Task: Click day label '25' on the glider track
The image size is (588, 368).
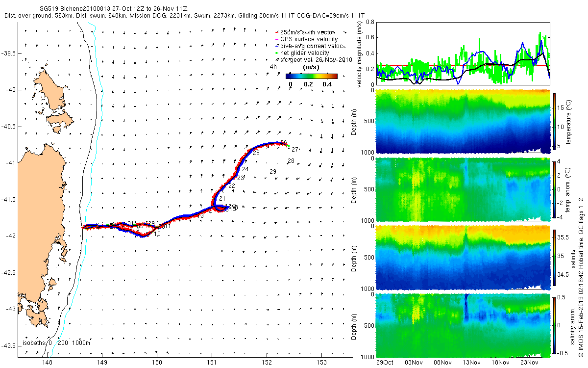Action: click(256, 153)
